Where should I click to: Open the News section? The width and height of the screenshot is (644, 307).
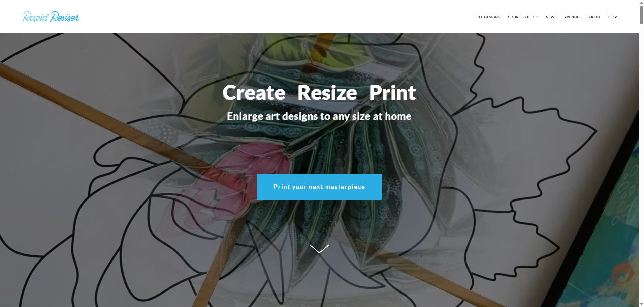tap(551, 17)
